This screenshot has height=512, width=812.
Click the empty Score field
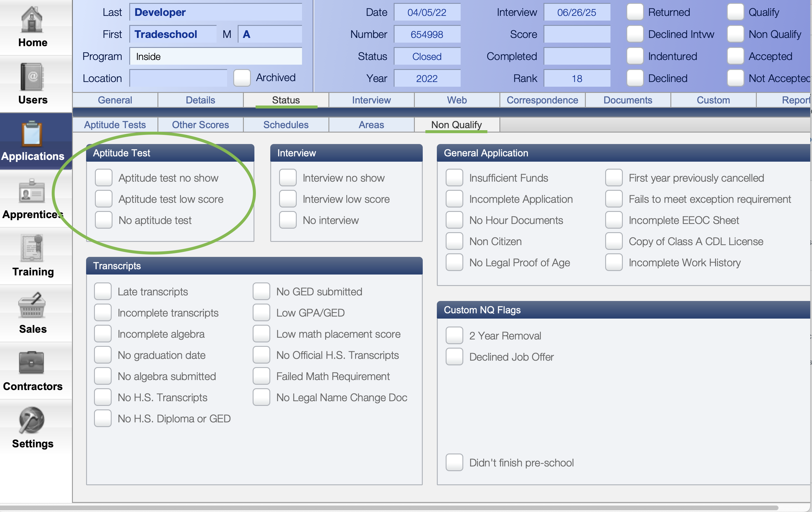click(577, 34)
